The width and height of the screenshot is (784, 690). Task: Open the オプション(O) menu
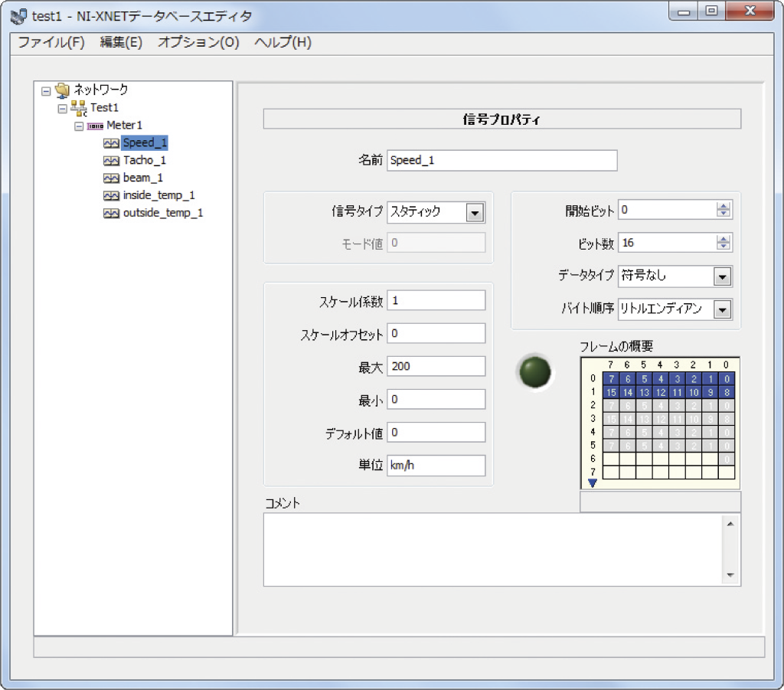tap(198, 42)
